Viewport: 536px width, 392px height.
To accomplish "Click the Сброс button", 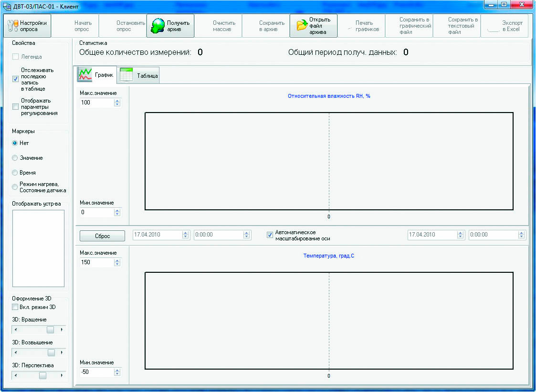I will (102, 236).
